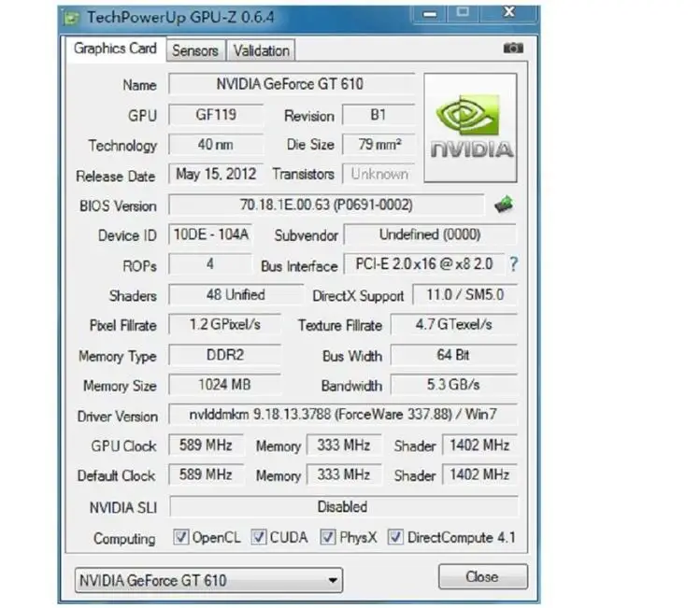Click the Pixel Fillrate field 1.2 GPixel/s

(224, 324)
